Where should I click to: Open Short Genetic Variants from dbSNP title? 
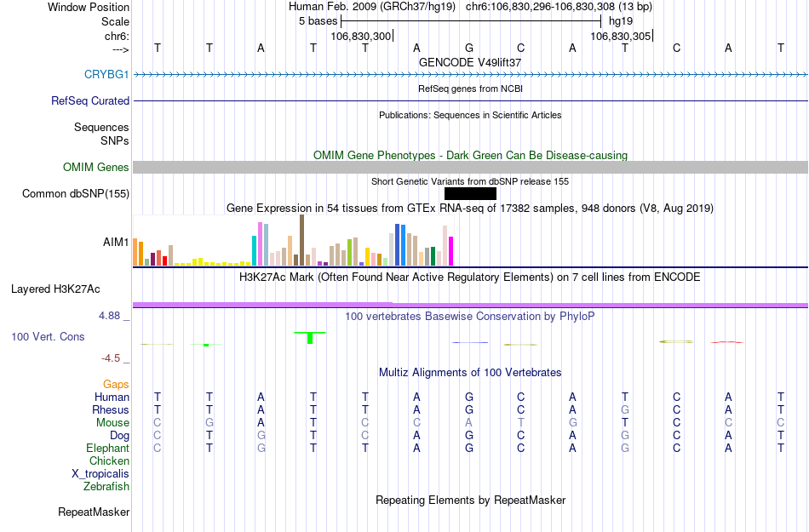pyautogui.click(x=470, y=181)
